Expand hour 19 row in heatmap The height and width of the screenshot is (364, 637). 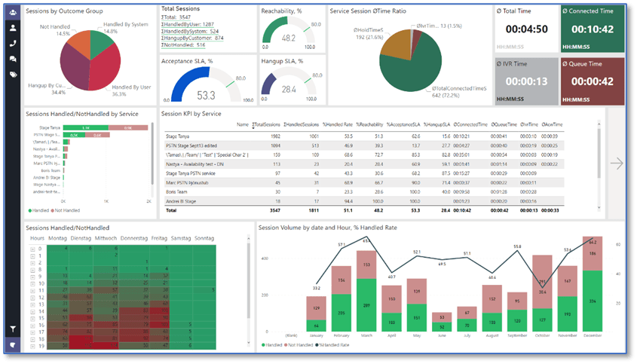pos(32,347)
